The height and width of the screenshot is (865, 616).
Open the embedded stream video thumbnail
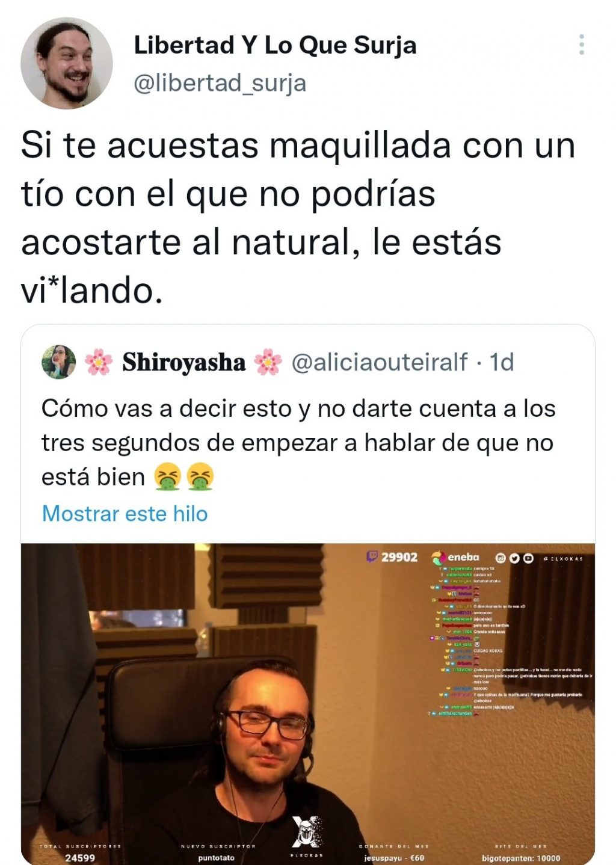pyautogui.click(x=308, y=704)
